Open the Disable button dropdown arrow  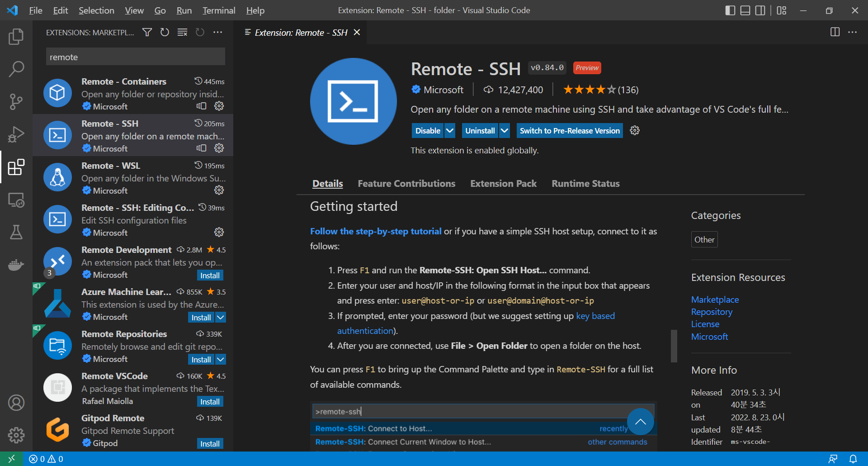450,130
